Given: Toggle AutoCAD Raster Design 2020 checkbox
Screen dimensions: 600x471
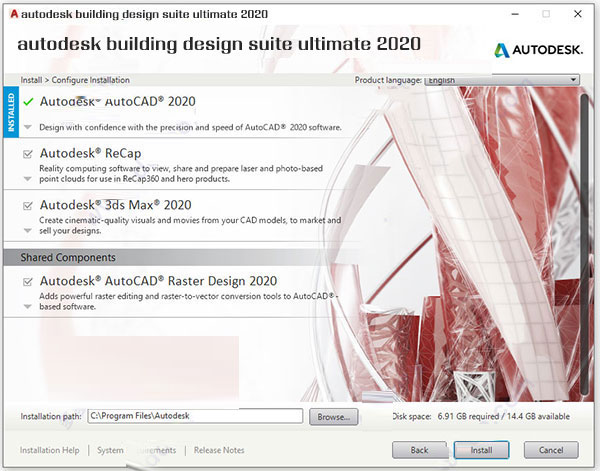Looking at the screenshot, I should tap(28, 282).
